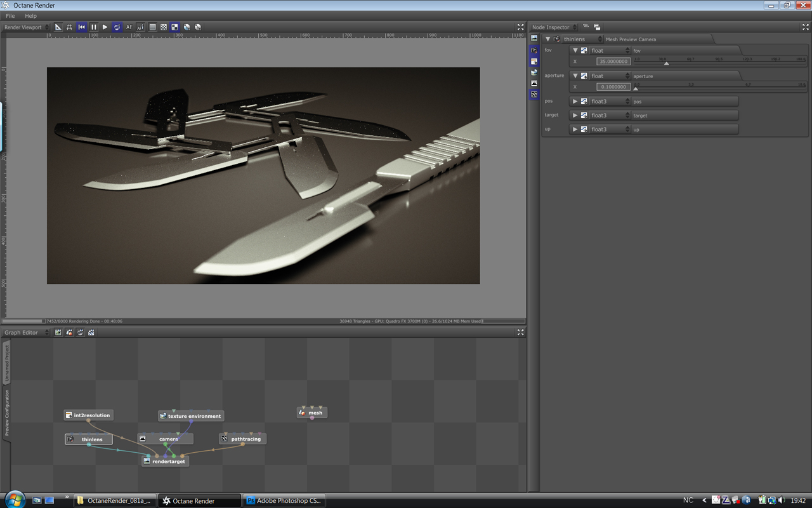Toggle the kernel icon in inspector sidebar

(x=534, y=94)
